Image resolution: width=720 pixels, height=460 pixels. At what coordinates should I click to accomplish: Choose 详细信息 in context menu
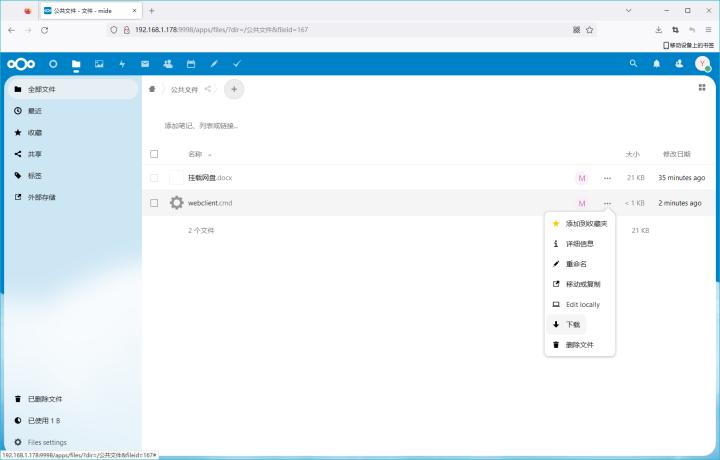pos(579,244)
